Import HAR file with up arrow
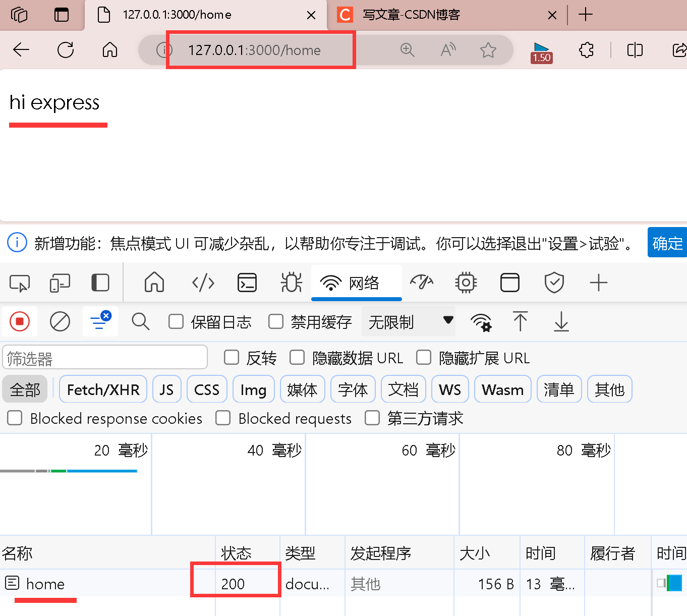 click(x=520, y=321)
